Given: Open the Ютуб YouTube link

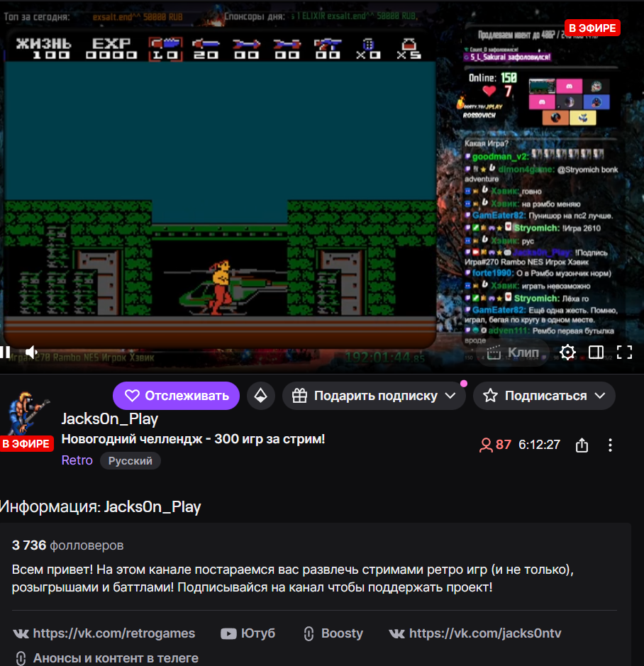Looking at the screenshot, I should coord(248,633).
